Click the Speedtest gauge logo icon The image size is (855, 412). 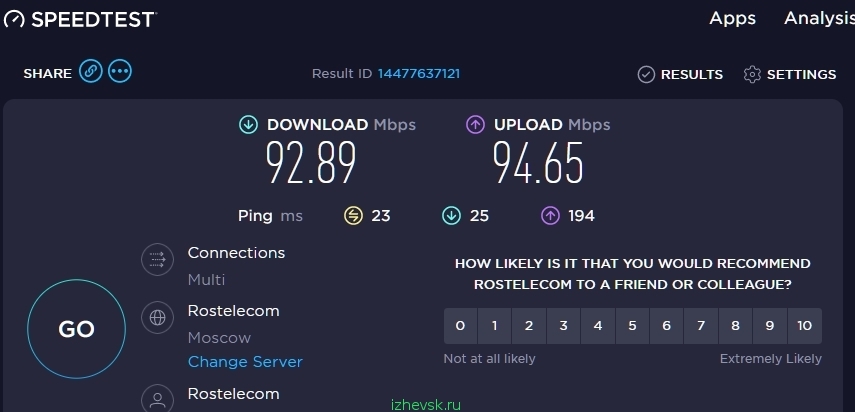[14, 19]
